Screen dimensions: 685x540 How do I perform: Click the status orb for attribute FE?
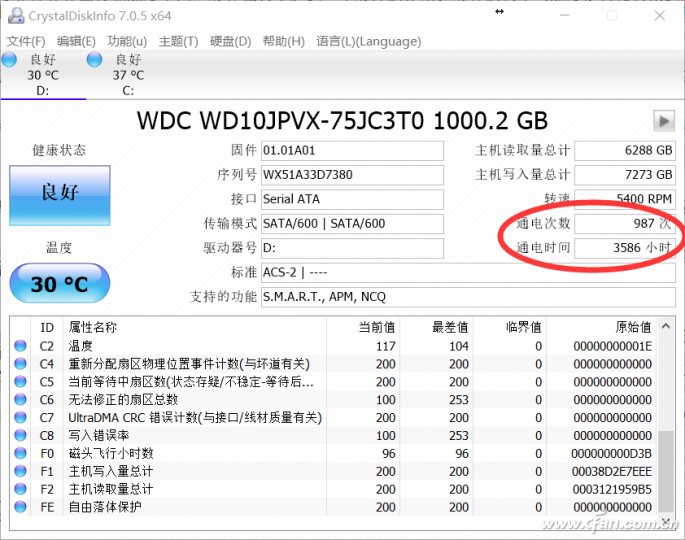pyautogui.click(x=20, y=507)
